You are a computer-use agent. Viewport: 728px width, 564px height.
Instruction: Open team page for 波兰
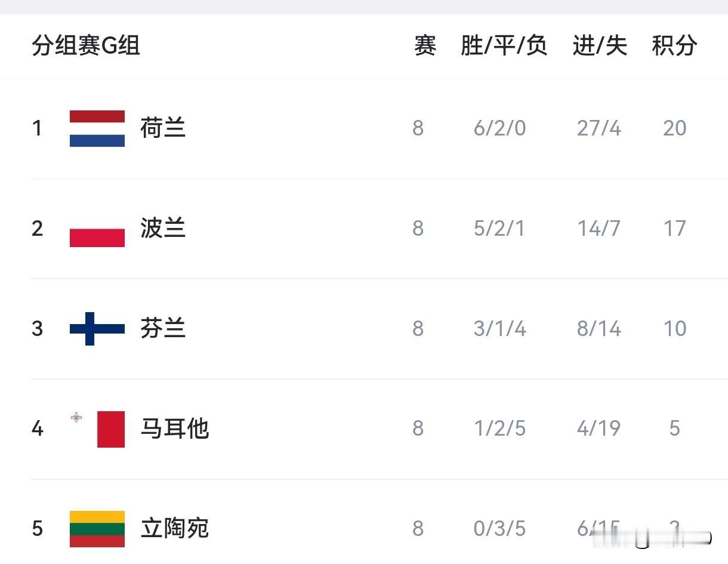click(163, 229)
